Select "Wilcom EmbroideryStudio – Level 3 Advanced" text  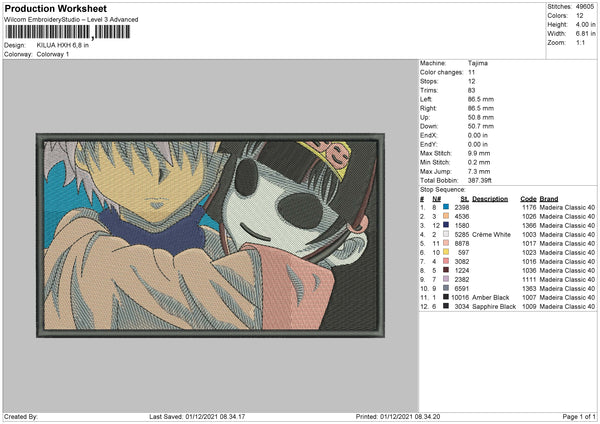pyautogui.click(x=71, y=20)
